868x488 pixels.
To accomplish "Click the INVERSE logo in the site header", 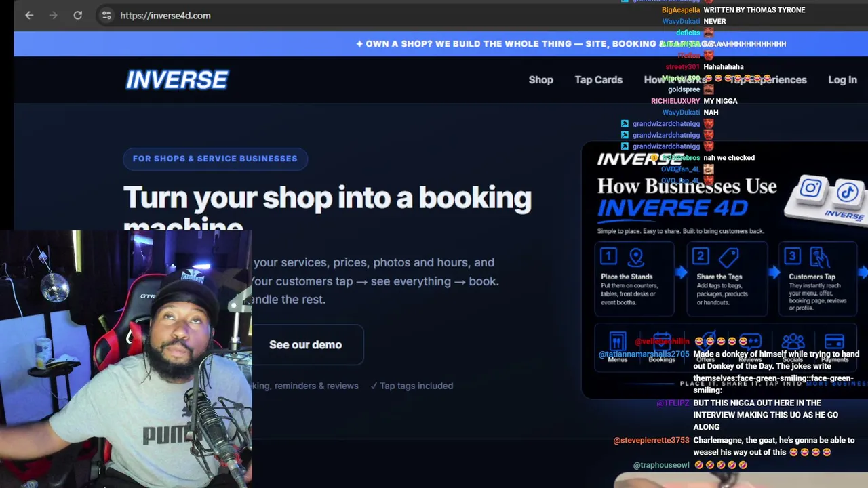I will tap(177, 80).
